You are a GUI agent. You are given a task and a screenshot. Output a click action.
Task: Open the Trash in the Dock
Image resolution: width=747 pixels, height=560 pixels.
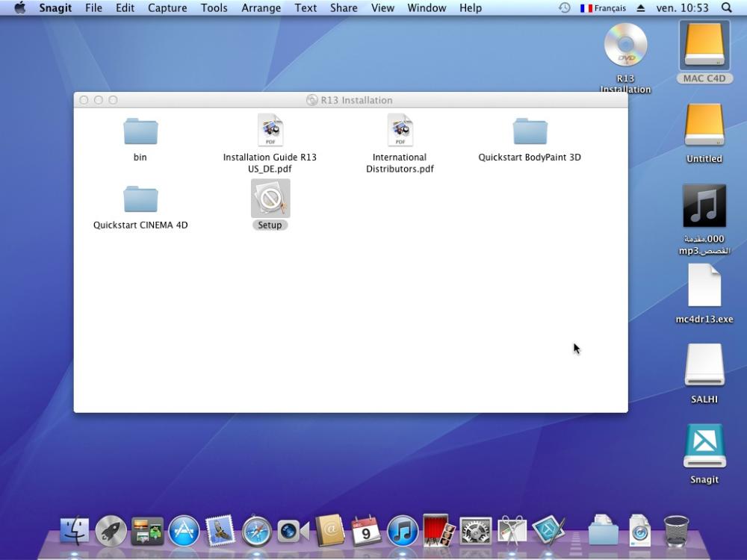(677, 530)
